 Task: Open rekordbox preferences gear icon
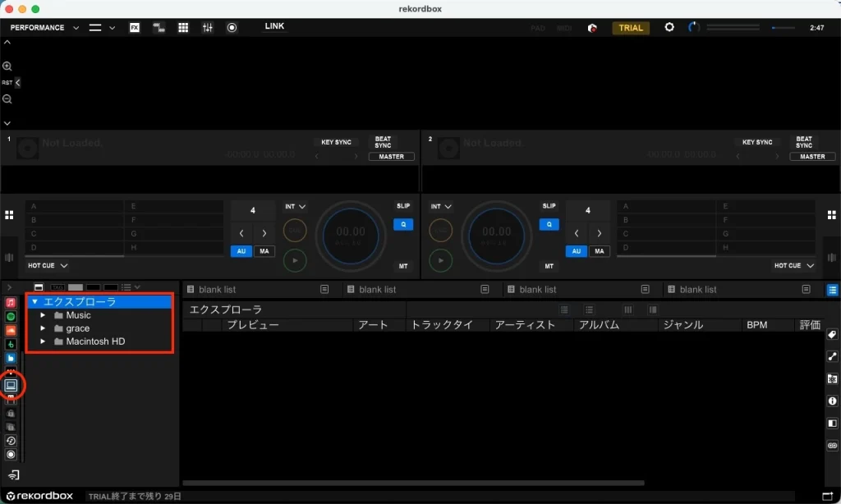(670, 27)
